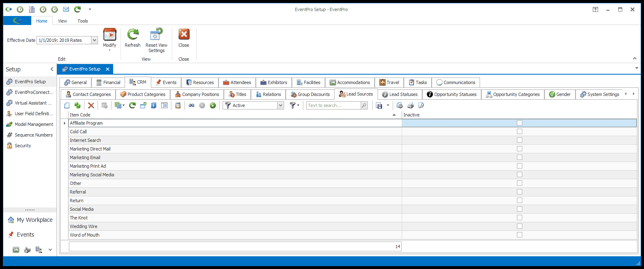The height and width of the screenshot is (269, 644).
Task: Expand the save layout dropdown arrow
Action: coord(388,105)
